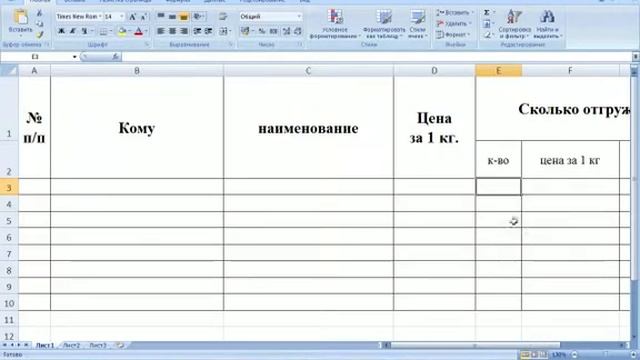Click the insert function fx button
The height and width of the screenshot is (360, 640).
click(116, 57)
